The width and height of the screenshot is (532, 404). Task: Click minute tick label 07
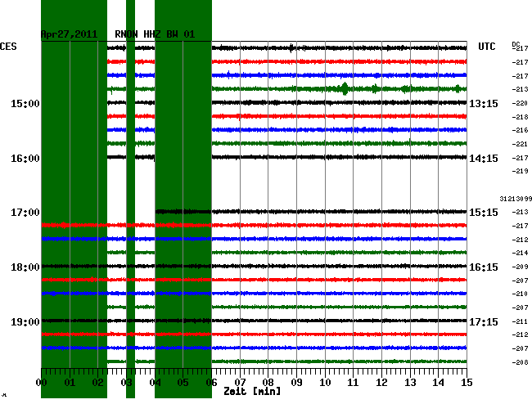click(x=240, y=383)
